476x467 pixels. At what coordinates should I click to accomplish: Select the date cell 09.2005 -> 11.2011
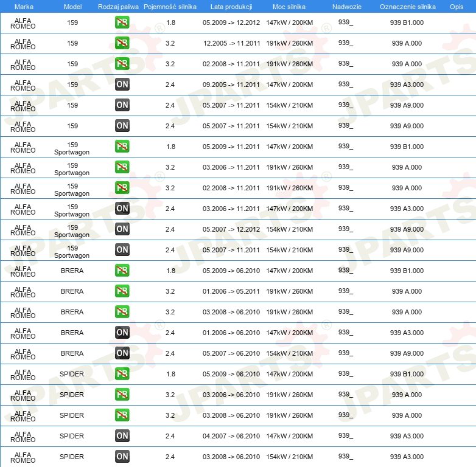click(231, 85)
